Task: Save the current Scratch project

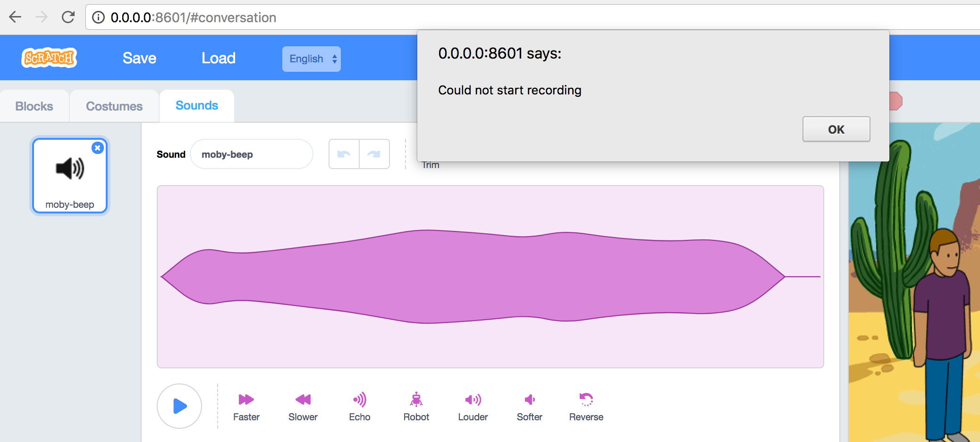Action: (139, 58)
